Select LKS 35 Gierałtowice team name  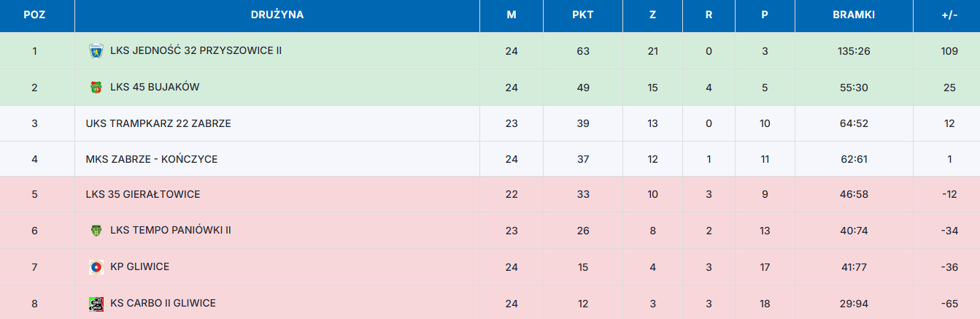(143, 194)
